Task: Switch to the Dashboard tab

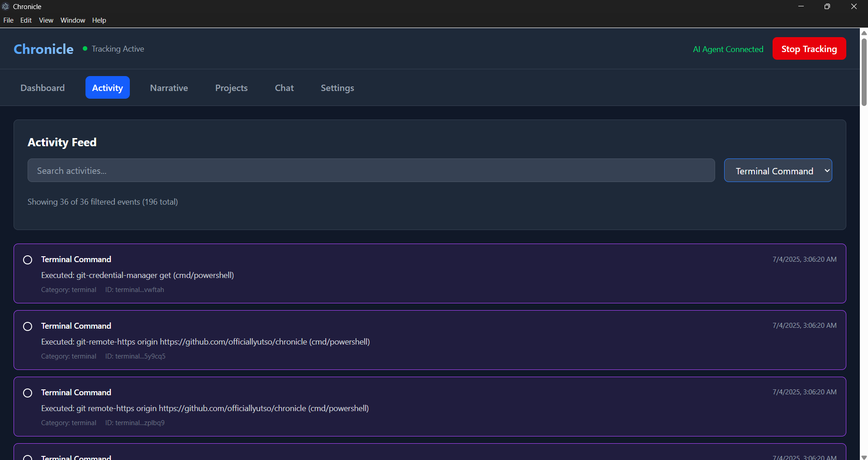Action: 43,88
